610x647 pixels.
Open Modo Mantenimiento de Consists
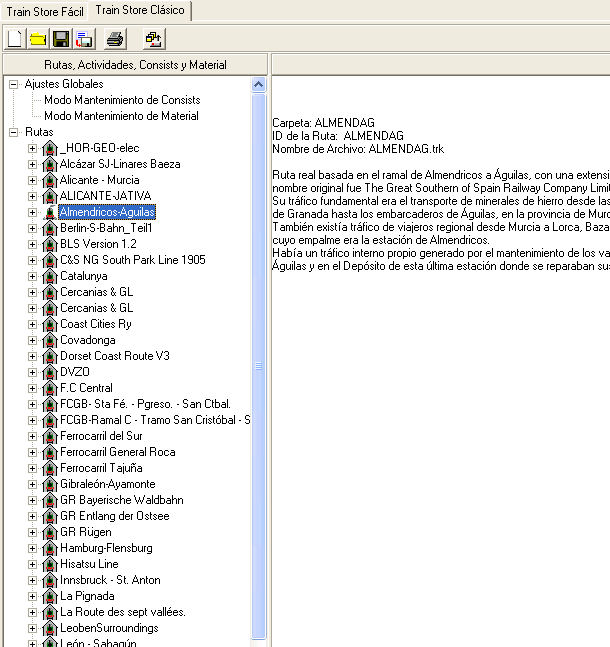(122, 100)
